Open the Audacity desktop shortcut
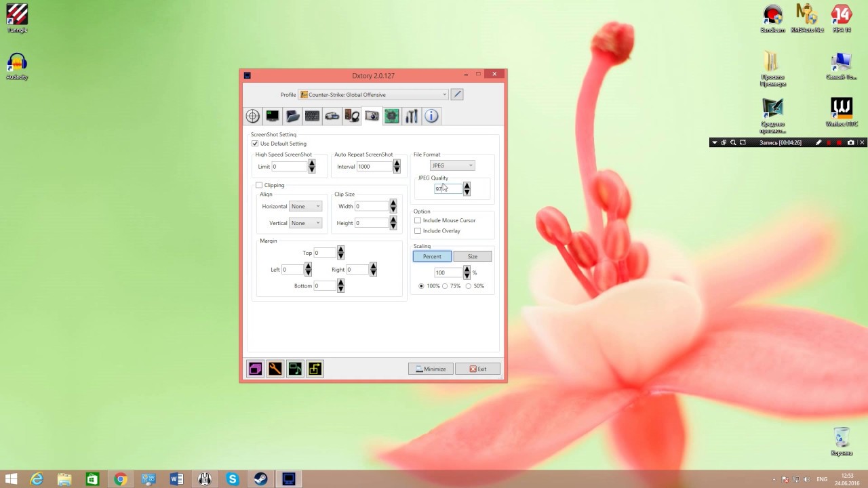Image resolution: width=868 pixels, height=488 pixels. tap(17, 66)
